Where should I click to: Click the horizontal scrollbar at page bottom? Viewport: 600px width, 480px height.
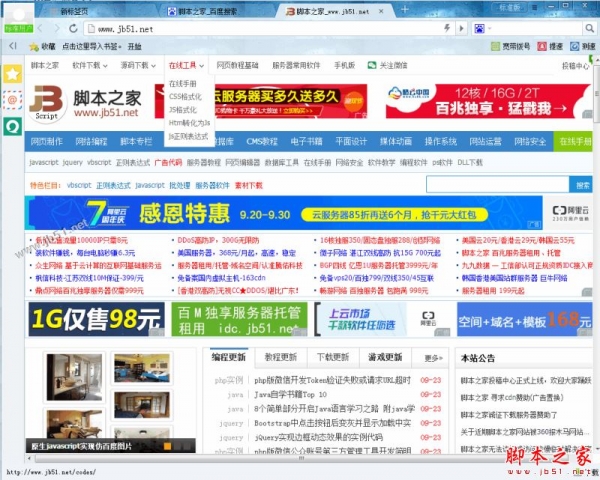tap(302, 458)
